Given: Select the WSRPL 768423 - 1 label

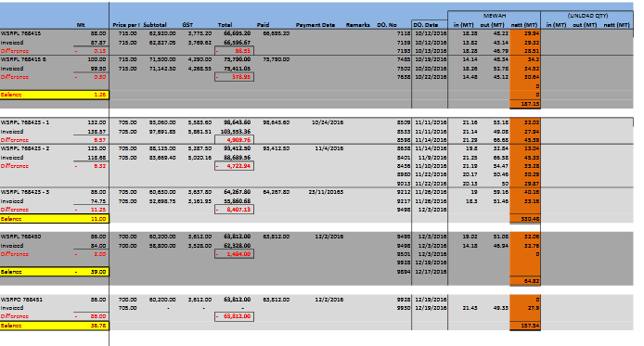Looking at the screenshot, I should click(x=25, y=122).
